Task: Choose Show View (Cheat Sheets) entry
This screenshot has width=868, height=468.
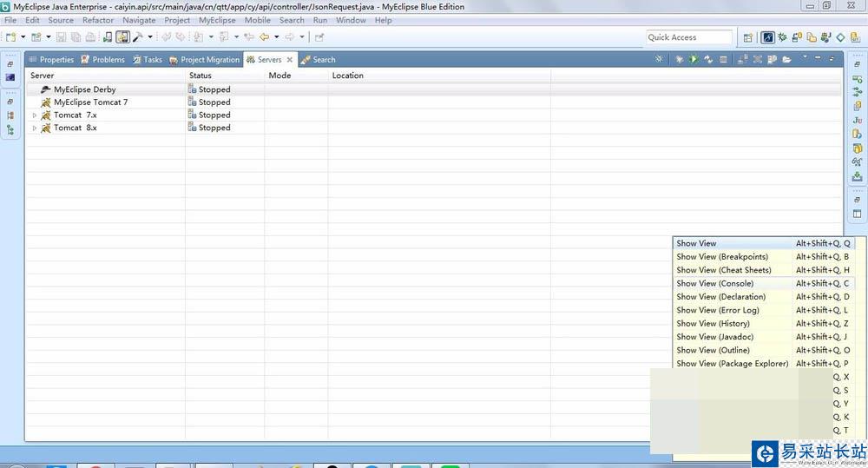Action: click(x=763, y=270)
